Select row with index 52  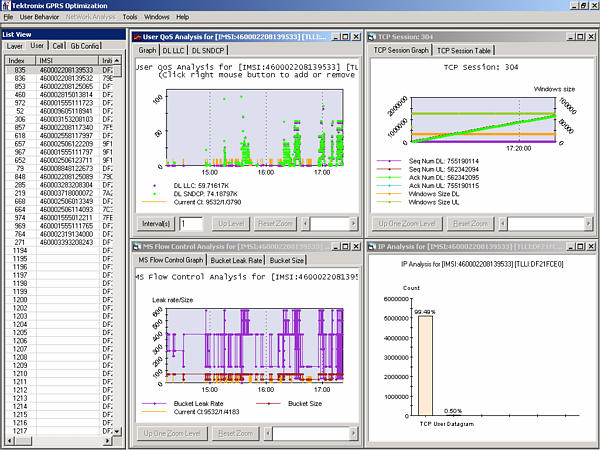59,111
